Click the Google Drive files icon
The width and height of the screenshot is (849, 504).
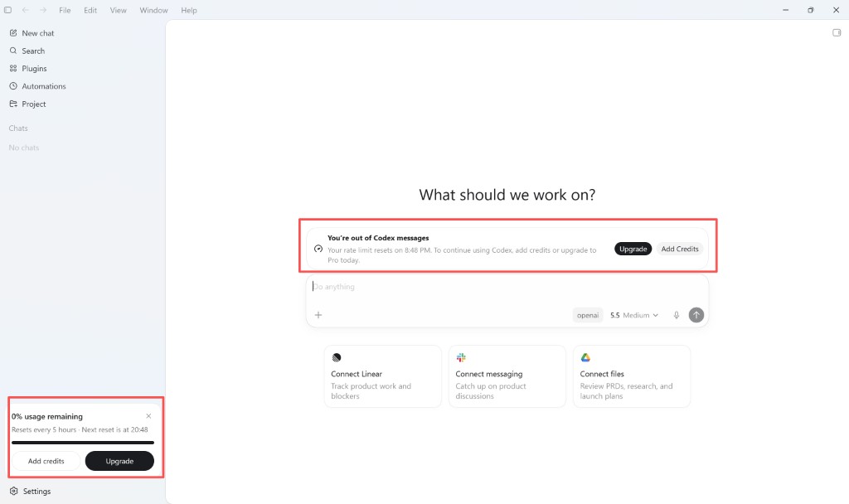click(585, 357)
